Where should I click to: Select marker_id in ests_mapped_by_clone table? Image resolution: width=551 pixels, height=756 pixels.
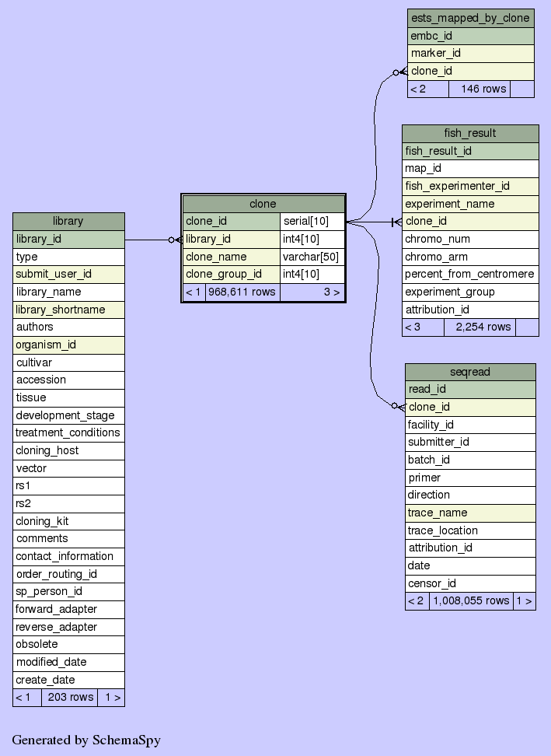tap(470, 53)
